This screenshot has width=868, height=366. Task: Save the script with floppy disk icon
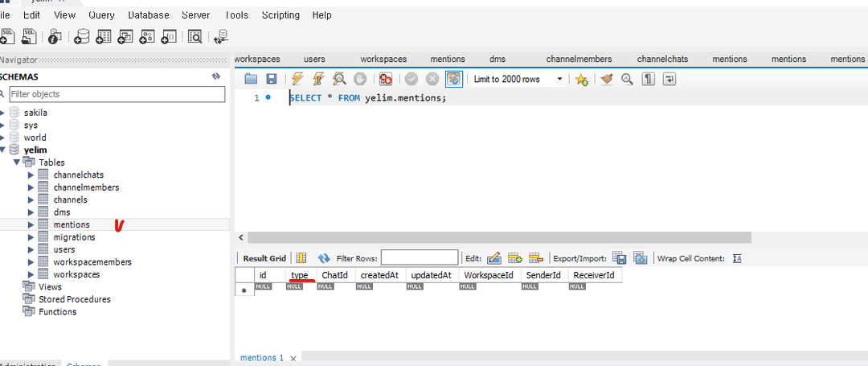272,79
